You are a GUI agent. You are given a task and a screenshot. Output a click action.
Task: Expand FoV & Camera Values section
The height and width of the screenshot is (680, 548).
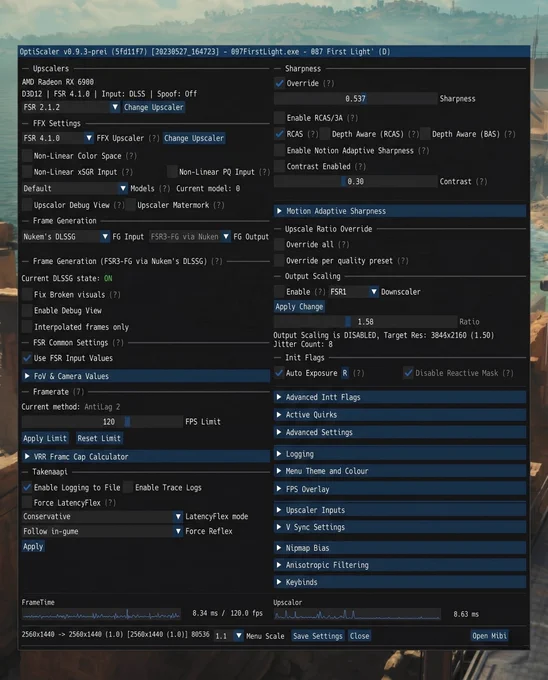click(146, 376)
